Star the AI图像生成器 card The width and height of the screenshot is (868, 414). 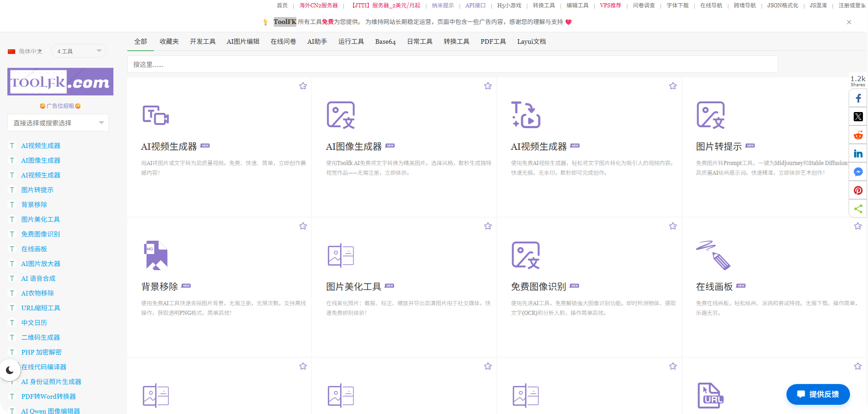(488, 86)
